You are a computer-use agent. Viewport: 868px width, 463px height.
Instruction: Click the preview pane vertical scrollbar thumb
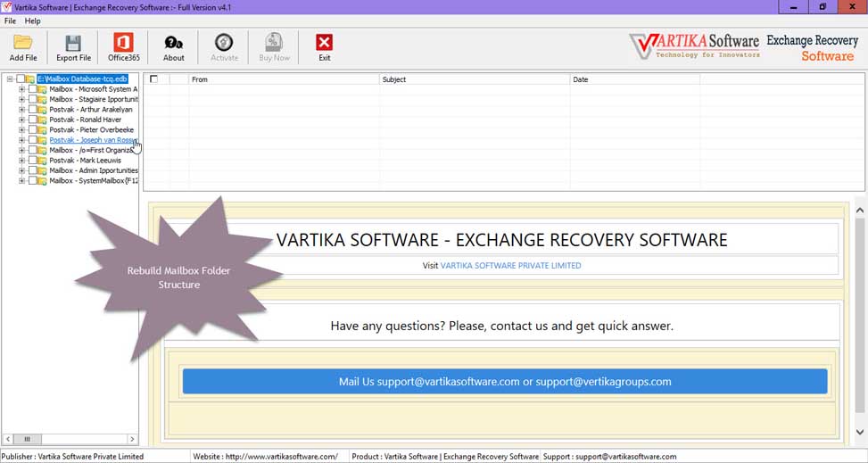[x=860, y=315]
